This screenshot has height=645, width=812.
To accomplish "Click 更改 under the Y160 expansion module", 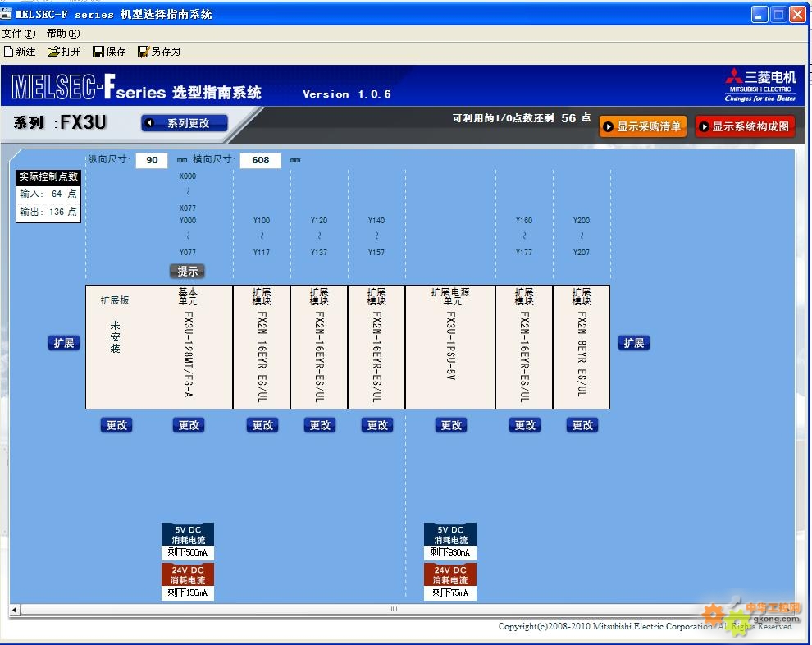I will tap(525, 425).
